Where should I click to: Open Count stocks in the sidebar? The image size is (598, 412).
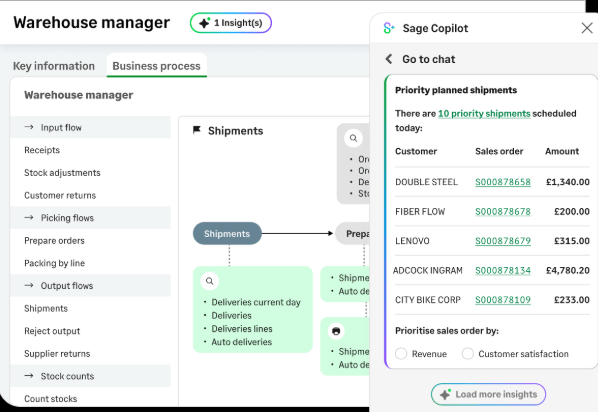coord(50,399)
